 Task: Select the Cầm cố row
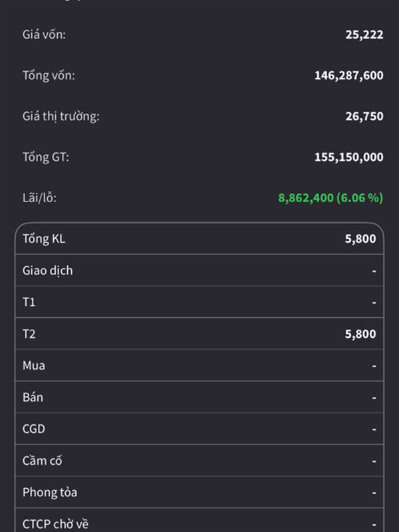[x=199, y=460]
